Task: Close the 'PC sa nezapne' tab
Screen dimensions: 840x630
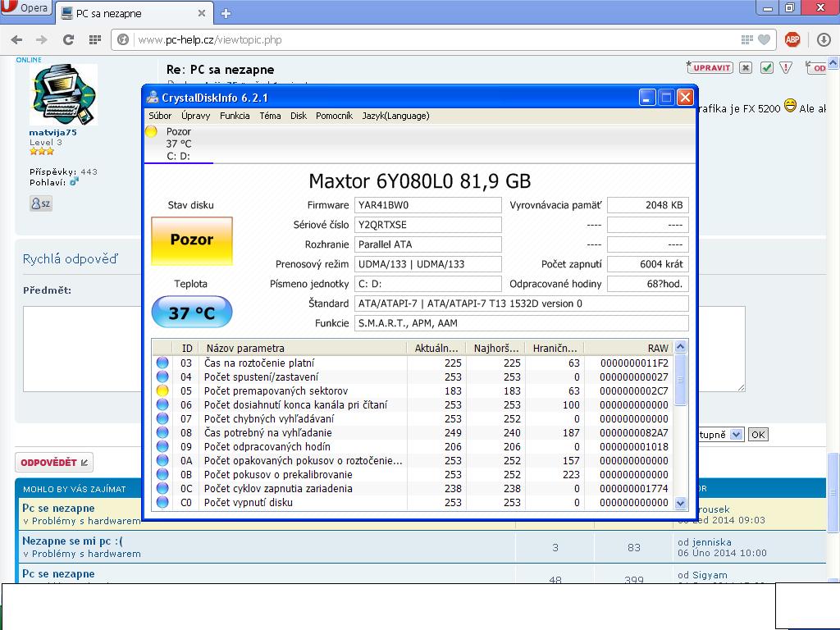Action: (202, 13)
